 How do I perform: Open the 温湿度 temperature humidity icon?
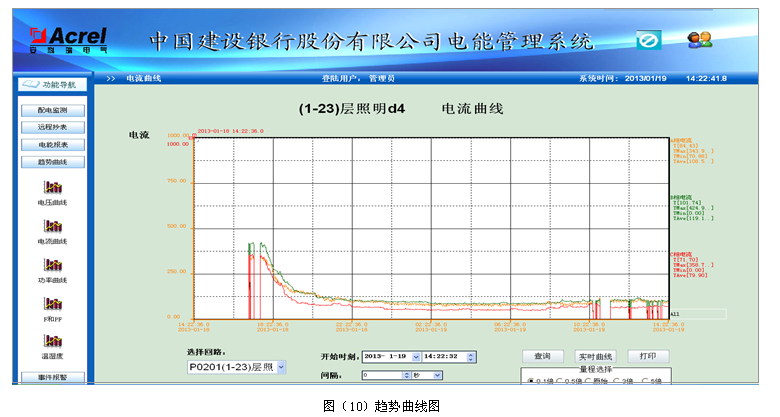coord(53,341)
